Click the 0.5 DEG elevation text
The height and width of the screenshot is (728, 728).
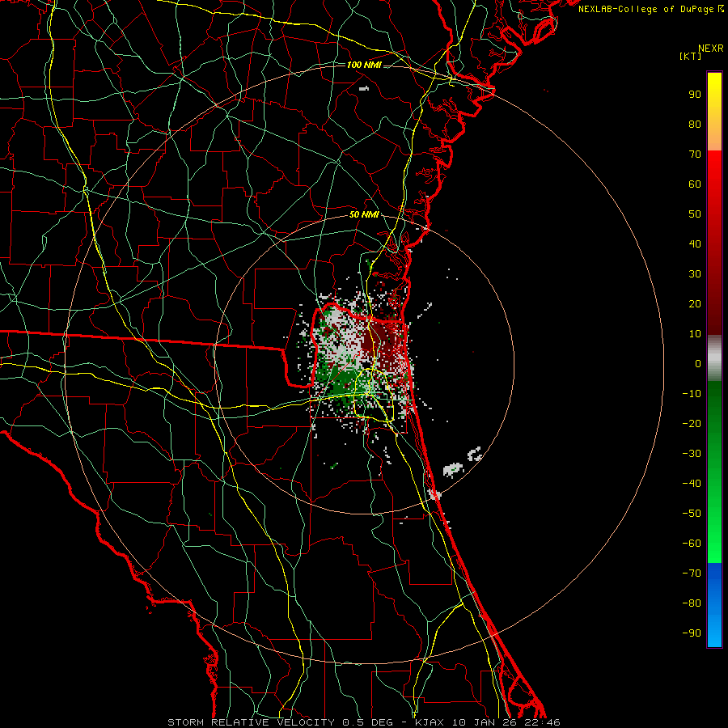[x=368, y=722]
